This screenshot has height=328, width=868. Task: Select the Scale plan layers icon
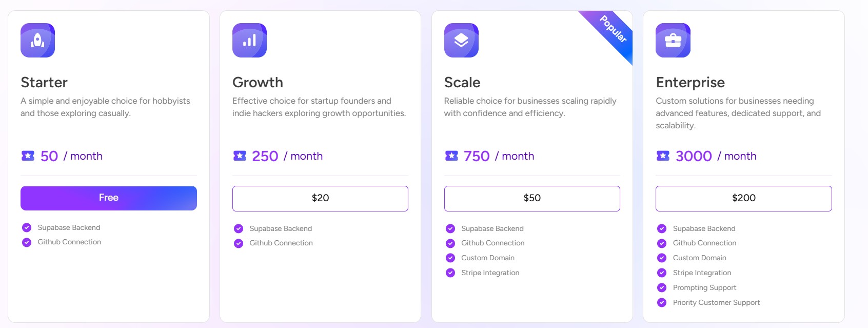coord(461,40)
